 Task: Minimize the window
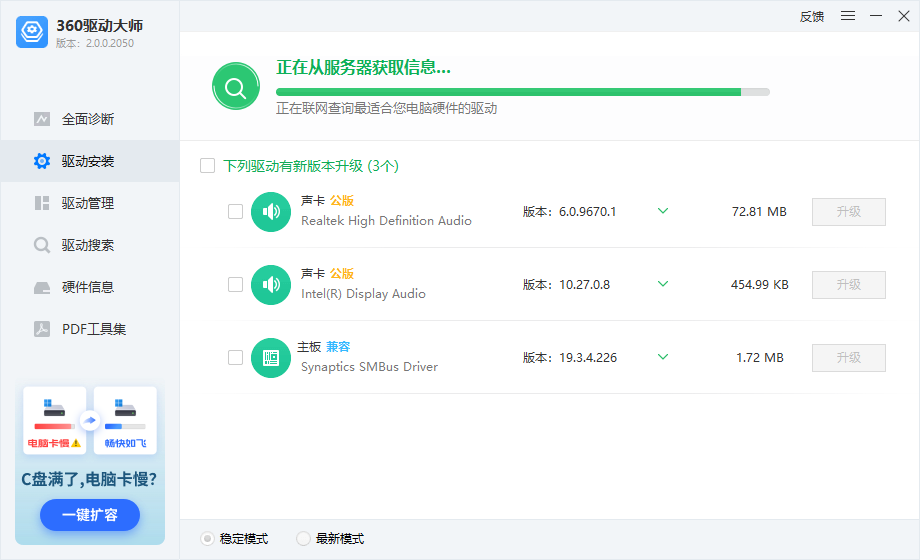(876, 16)
